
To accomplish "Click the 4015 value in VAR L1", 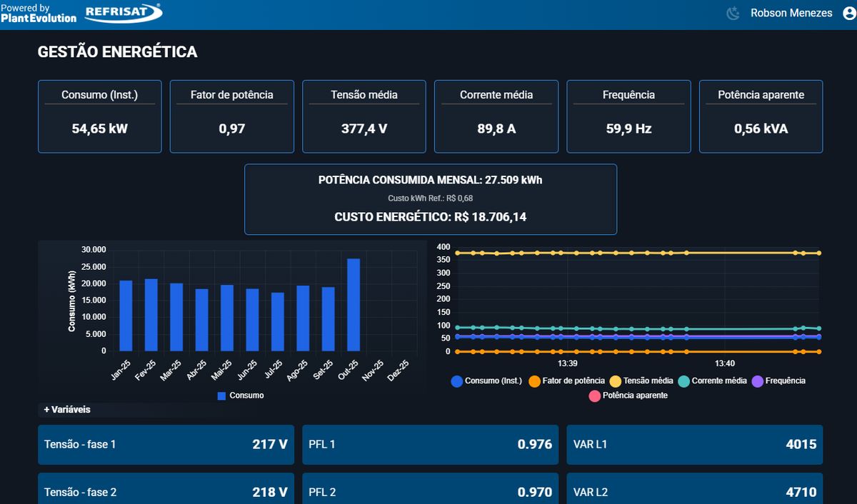I will pos(801,445).
